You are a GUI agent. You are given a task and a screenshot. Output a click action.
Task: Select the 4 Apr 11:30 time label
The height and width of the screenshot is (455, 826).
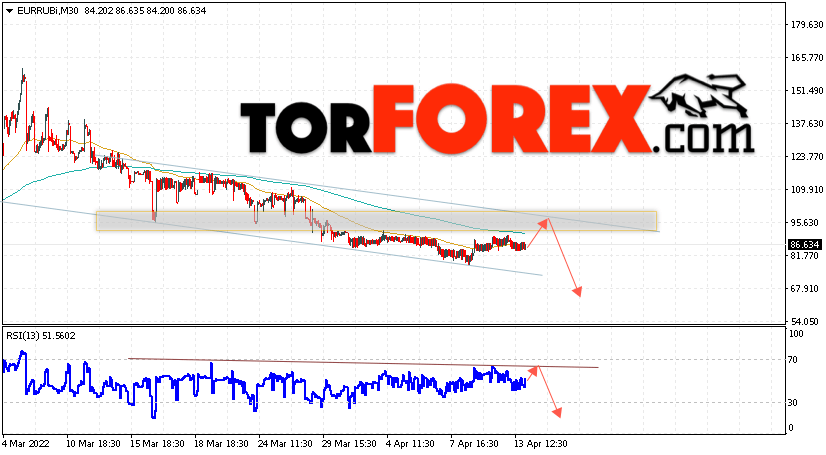411,444
